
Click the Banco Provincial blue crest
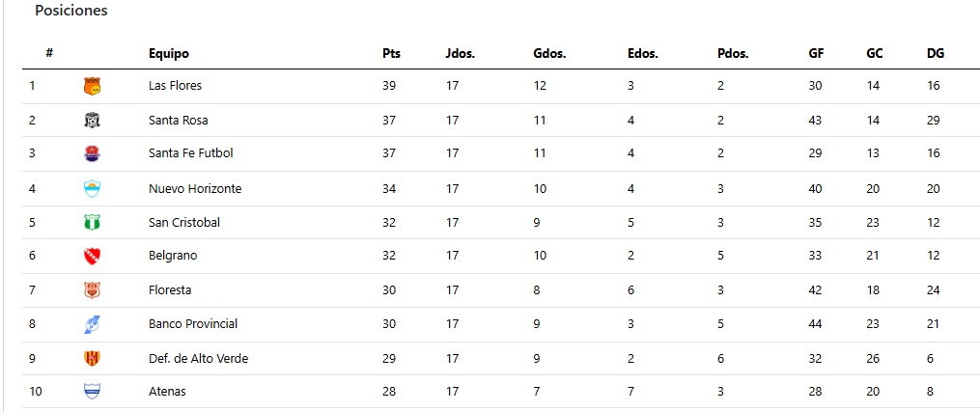92,324
